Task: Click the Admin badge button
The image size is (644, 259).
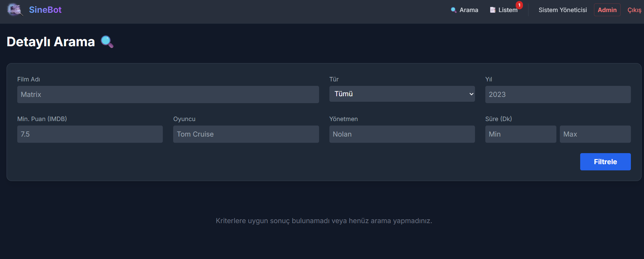Action: [x=607, y=10]
